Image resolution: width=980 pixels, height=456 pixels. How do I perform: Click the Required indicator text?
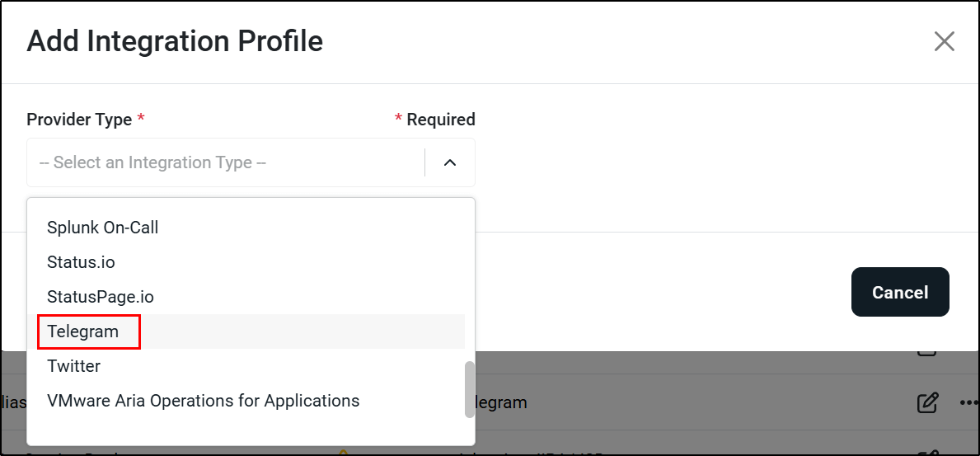click(x=440, y=120)
